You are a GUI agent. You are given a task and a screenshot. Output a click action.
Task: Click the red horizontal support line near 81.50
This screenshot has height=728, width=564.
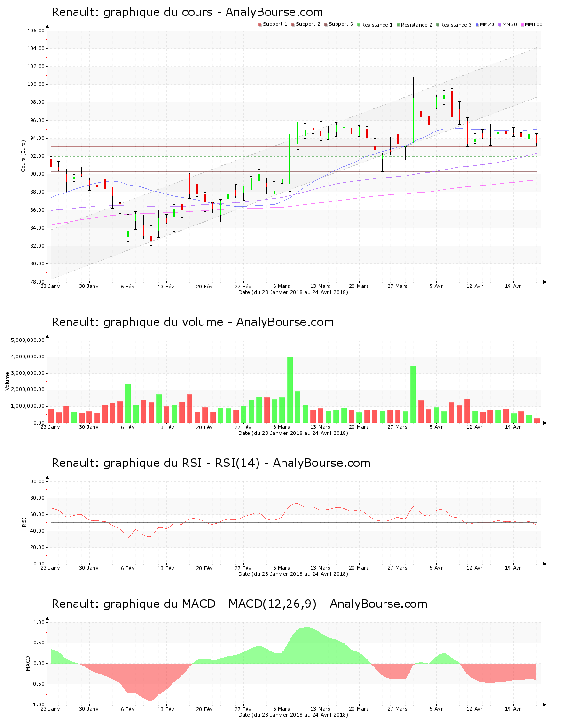tap(293, 250)
